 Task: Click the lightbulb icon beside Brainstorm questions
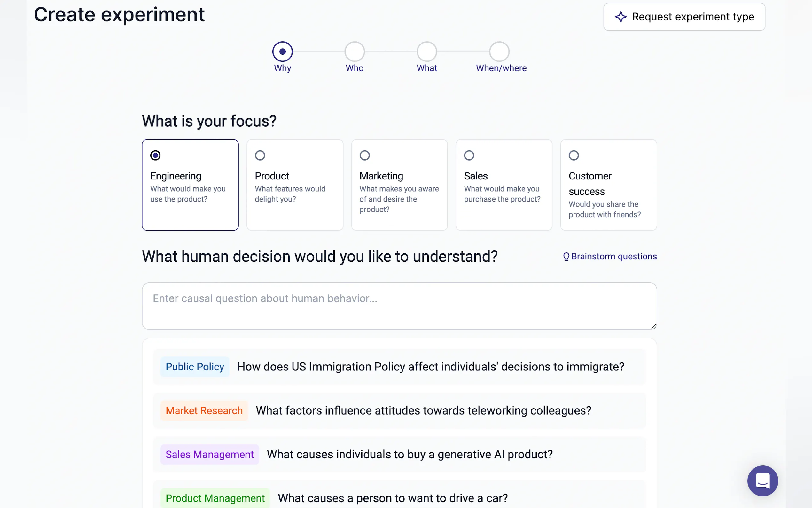[566, 257]
